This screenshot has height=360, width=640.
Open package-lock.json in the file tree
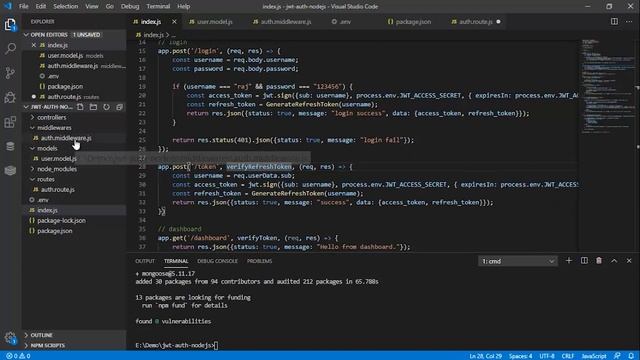tap(61, 220)
